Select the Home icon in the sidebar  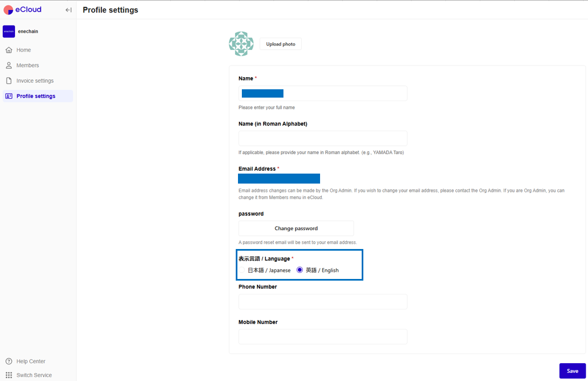coord(9,50)
